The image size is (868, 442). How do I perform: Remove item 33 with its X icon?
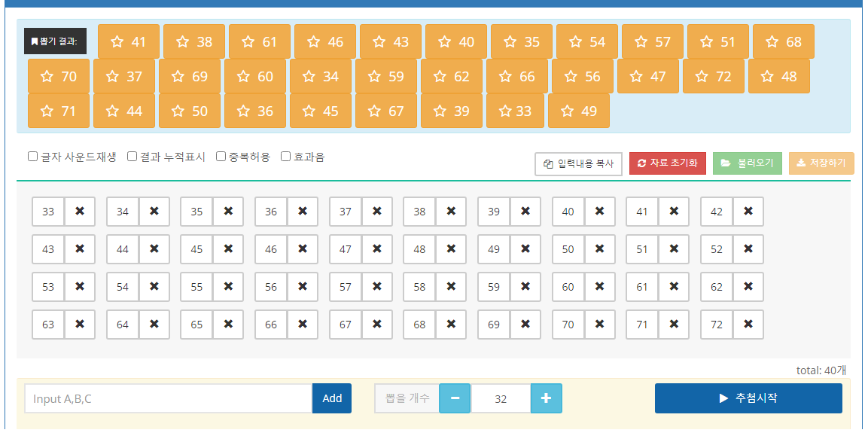(x=80, y=212)
